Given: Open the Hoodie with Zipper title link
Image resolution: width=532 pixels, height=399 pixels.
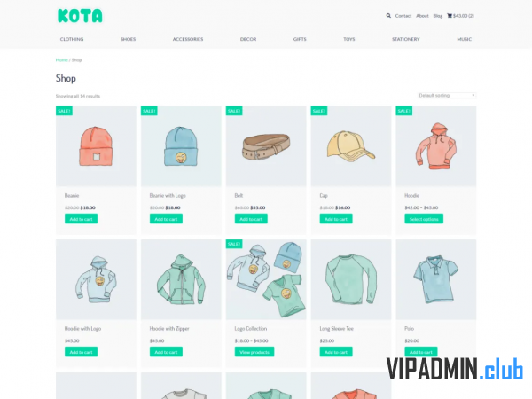Looking at the screenshot, I should pyautogui.click(x=169, y=328).
